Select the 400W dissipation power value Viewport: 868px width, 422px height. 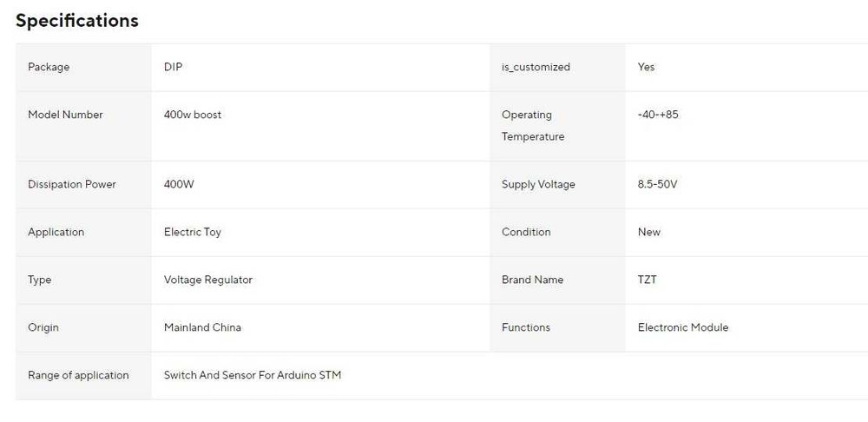tap(179, 184)
